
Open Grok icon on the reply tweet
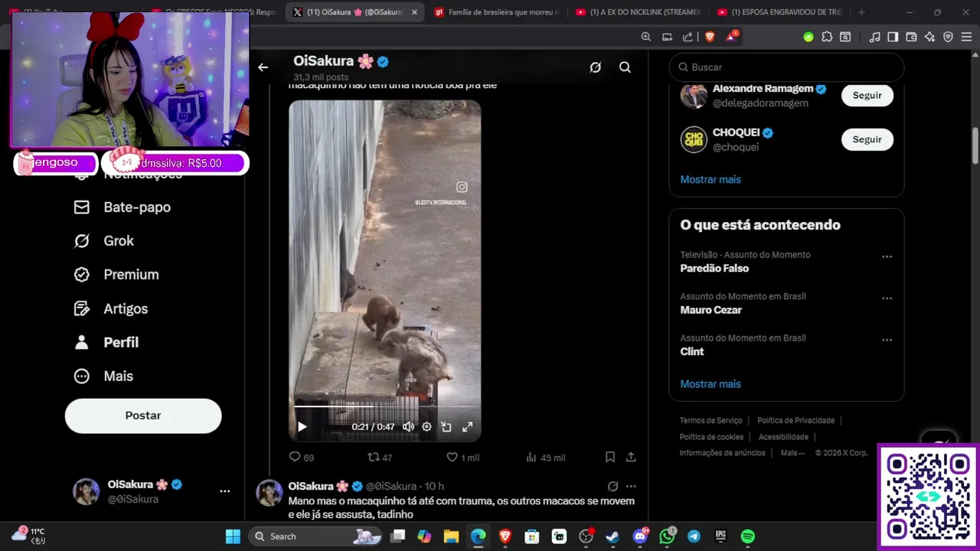(612, 486)
